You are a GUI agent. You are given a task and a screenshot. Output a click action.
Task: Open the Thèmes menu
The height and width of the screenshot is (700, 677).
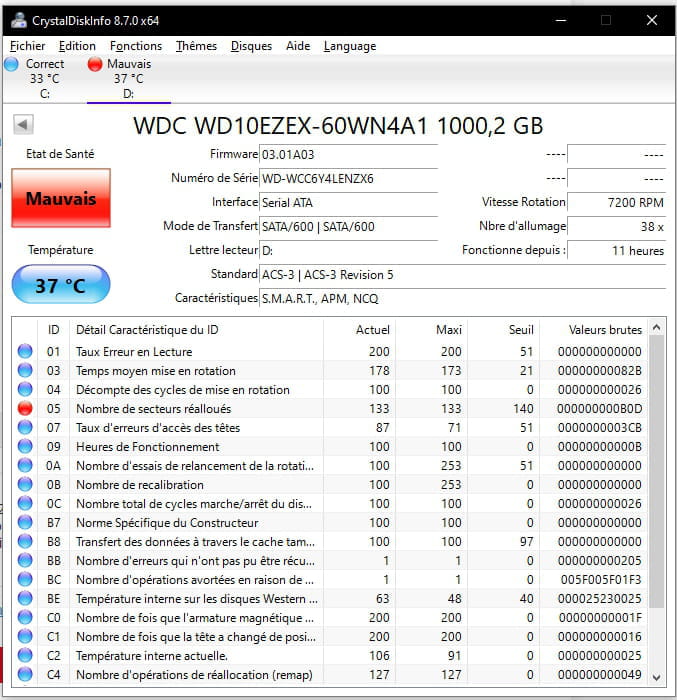[196, 46]
